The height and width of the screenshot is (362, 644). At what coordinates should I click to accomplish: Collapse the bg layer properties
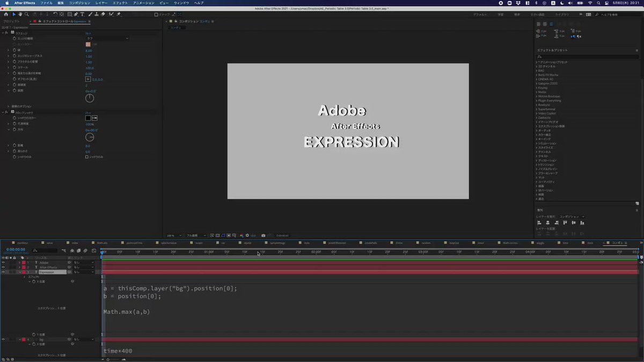[19, 339]
